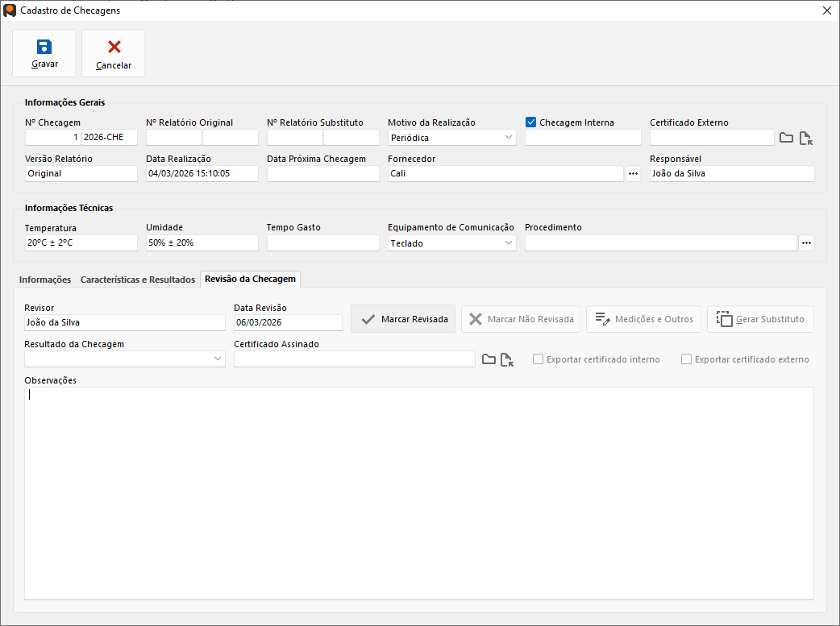Click into the Observações text area

(x=418, y=493)
